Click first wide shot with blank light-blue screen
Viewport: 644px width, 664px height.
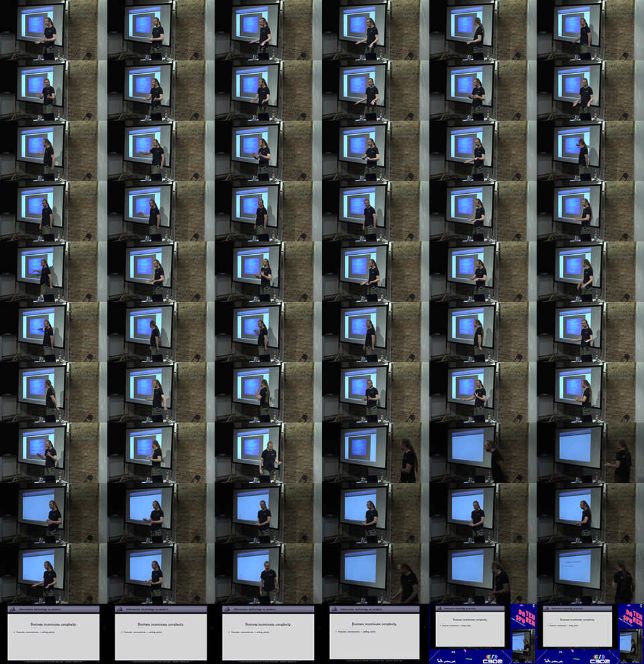(54, 513)
